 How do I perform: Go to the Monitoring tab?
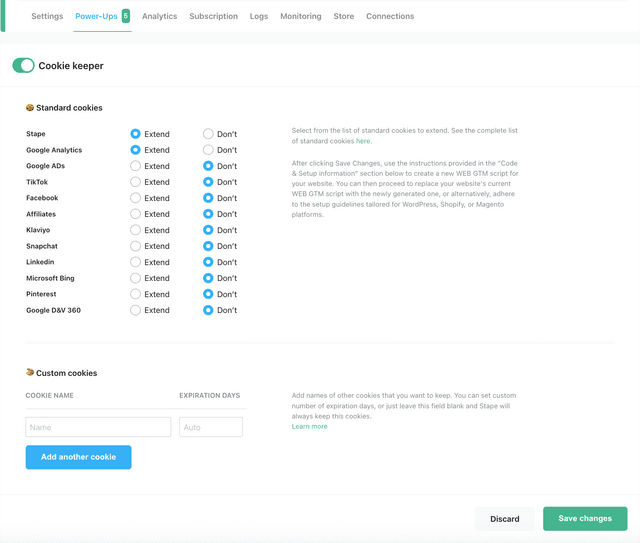click(x=300, y=16)
